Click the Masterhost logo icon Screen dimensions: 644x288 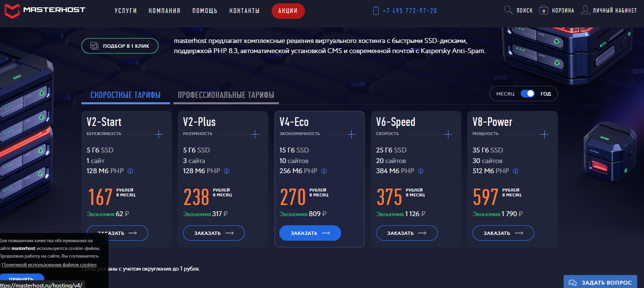tap(12, 11)
